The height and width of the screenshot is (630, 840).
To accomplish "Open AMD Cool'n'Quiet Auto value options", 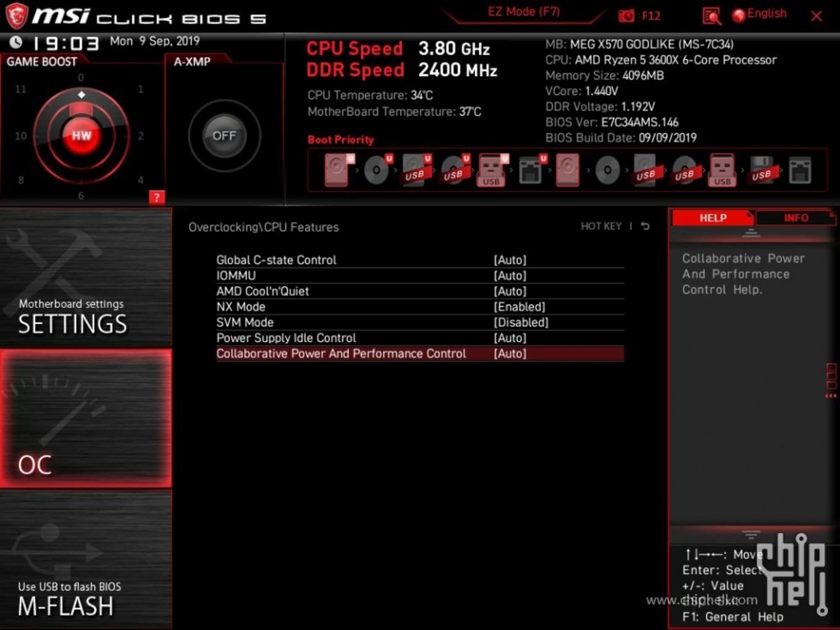I will tap(510, 291).
